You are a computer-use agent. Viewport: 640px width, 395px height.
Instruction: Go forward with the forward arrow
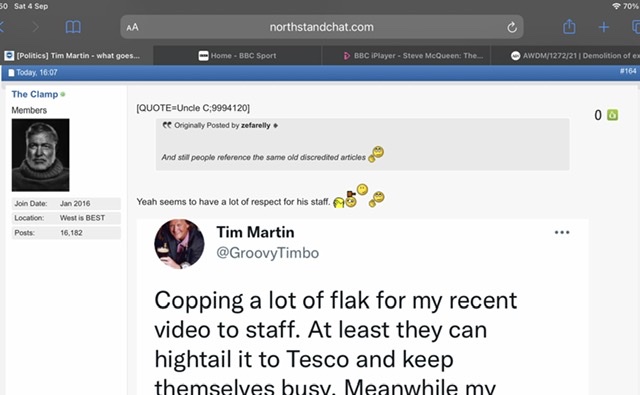tap(36, 27)
